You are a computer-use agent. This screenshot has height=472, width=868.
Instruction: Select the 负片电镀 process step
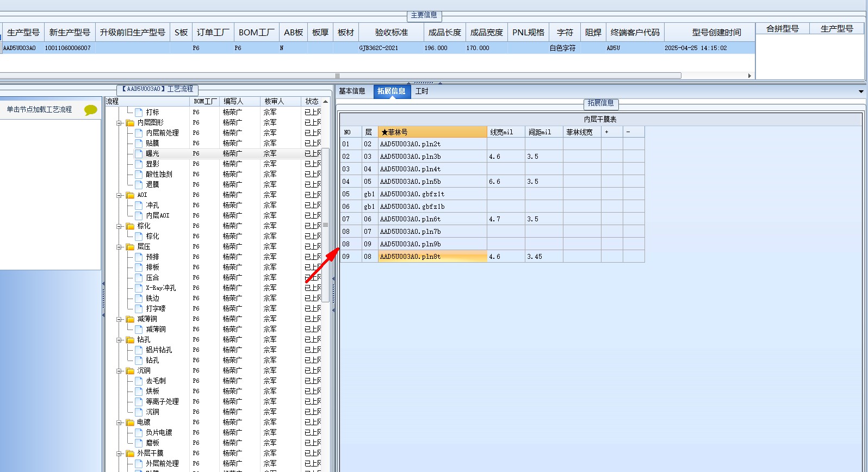tap(159, 433)
